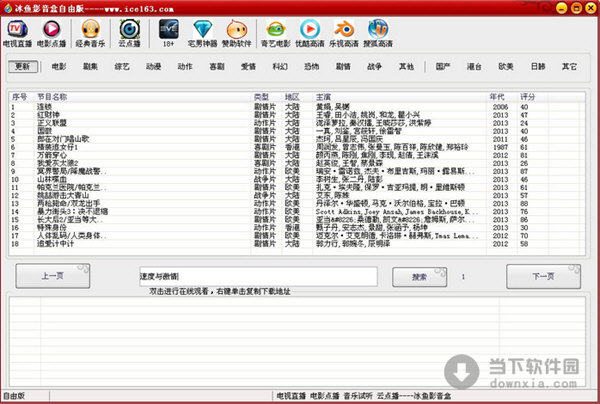Select the 科幻 sci-fi category tab
Viewport: 600px width, 404px height.
(279, 66)
